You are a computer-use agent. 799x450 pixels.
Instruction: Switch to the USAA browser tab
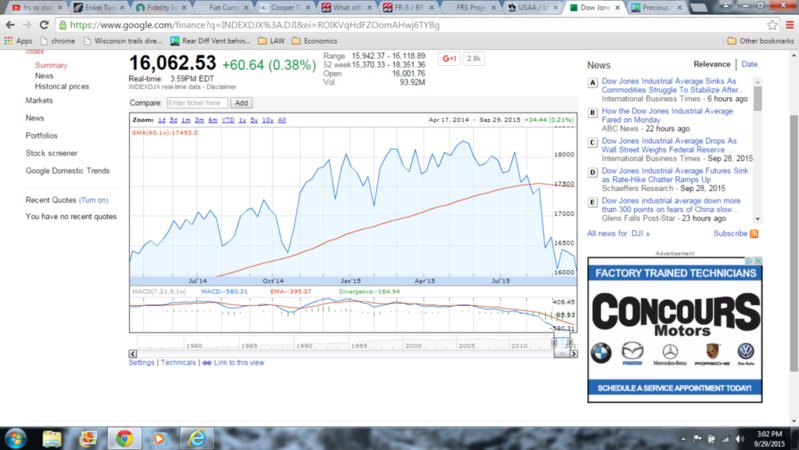tap(534, 7)
